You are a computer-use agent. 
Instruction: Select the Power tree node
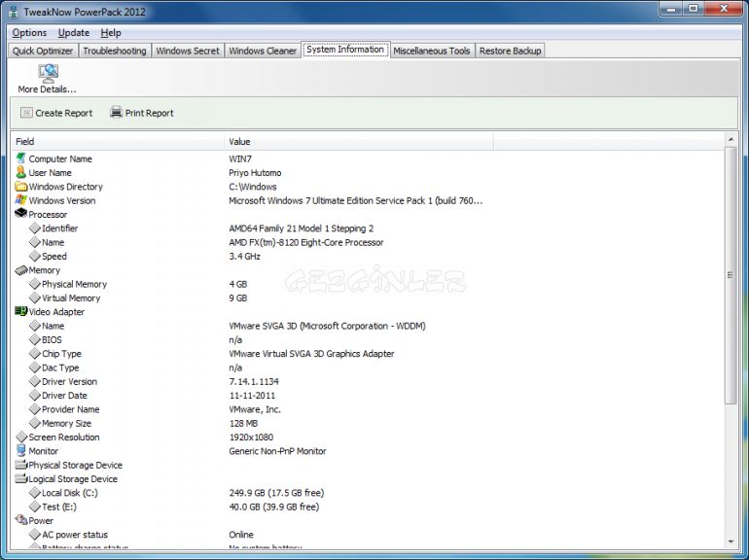(x=41, y=521)
